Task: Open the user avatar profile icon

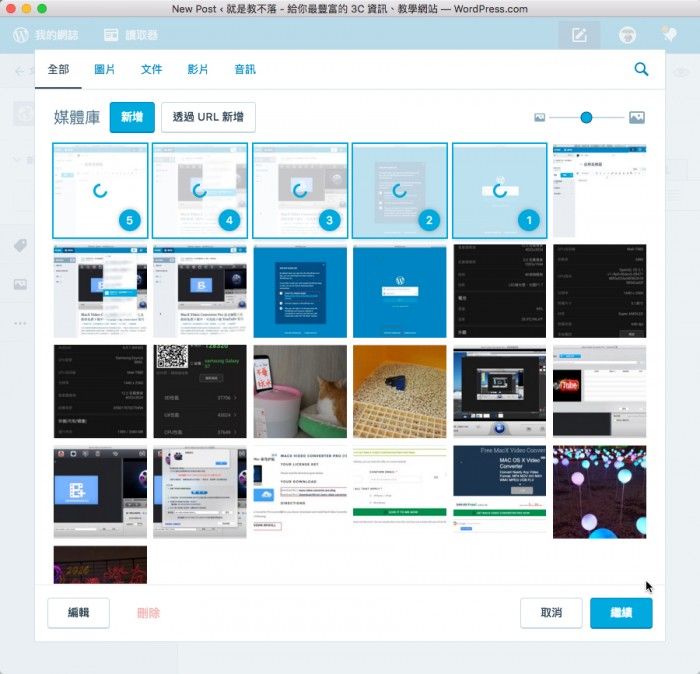Action: click(627, 35)
